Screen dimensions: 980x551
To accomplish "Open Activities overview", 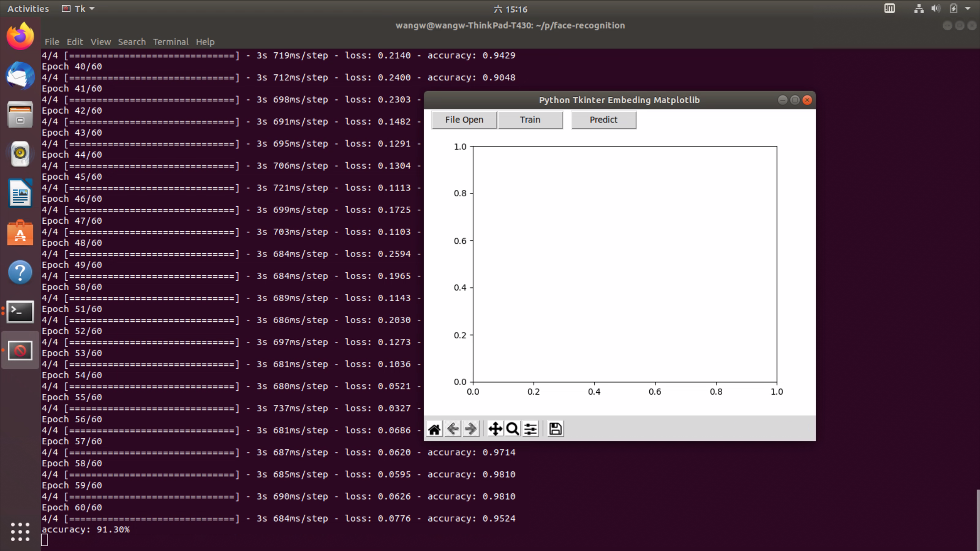I will [x=28, y=9].
